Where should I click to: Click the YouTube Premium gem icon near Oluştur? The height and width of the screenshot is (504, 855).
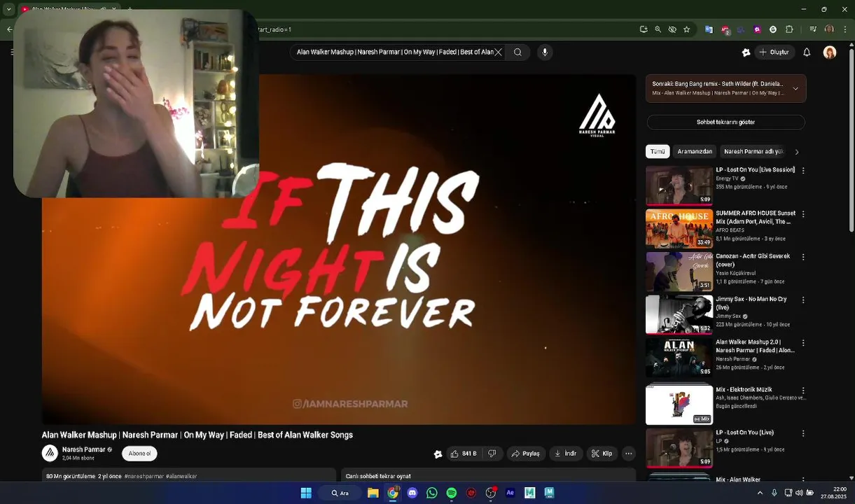(x=746, y=52)
